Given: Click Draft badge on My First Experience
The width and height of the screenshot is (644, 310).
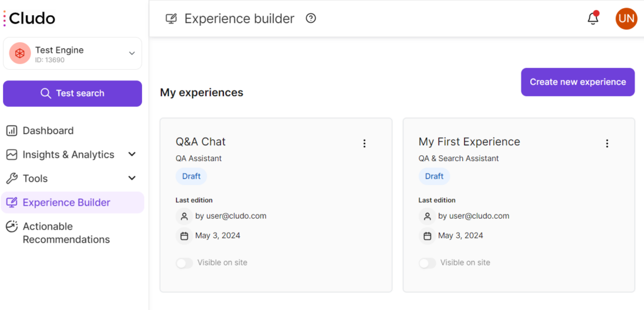Looking at the screenshot, I should [x=434, y=177].
